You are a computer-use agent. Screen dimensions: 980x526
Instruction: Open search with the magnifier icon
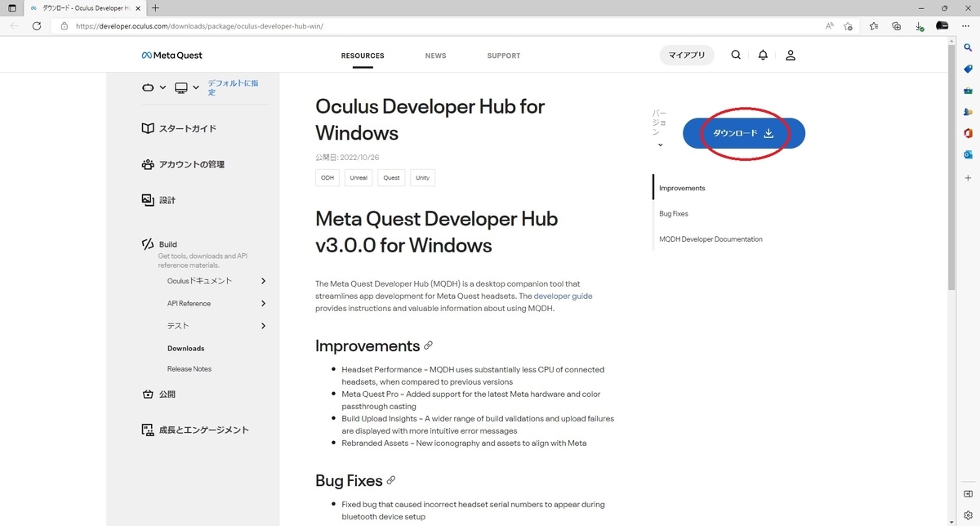pos(735,55)
